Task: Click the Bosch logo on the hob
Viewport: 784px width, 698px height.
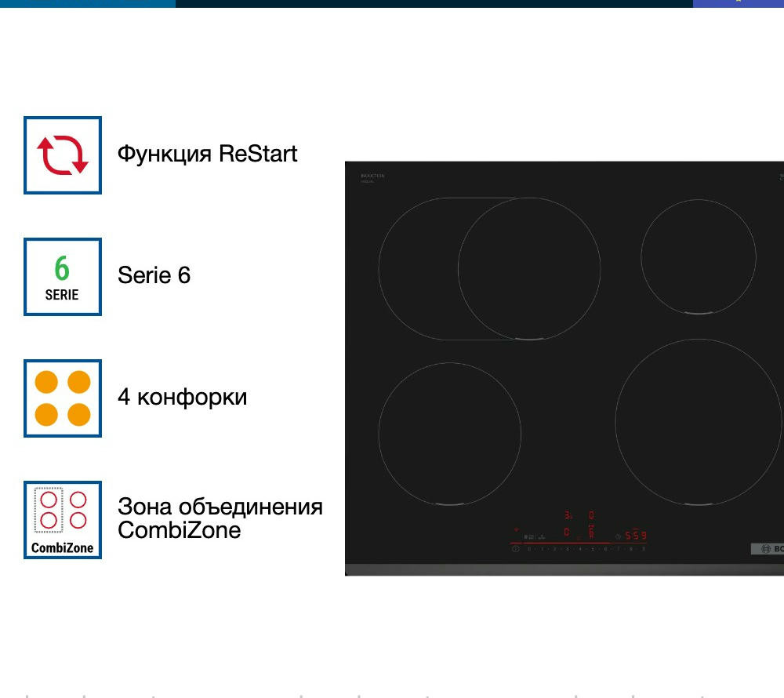Action: [767, 549]
